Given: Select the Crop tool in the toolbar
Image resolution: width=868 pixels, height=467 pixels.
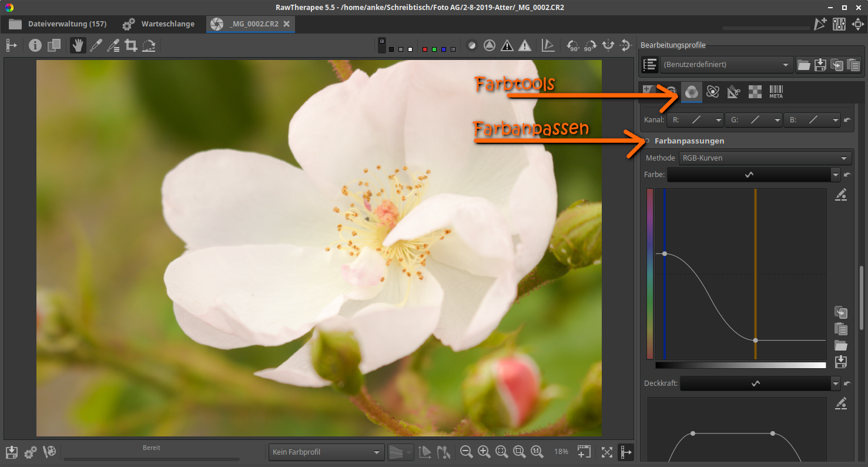Looking at the screenshot, I should 130,45.
